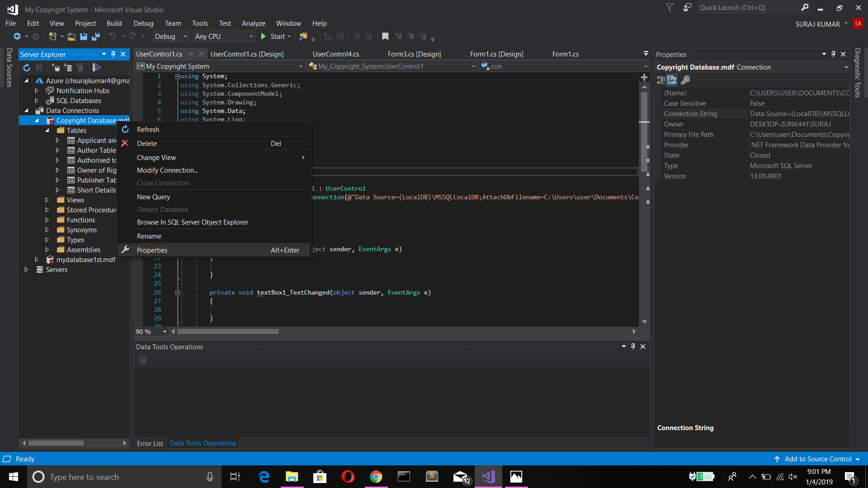This screenshot has height=488, width=868.
Task: Collapse the Copyright Database.mdf node
Action: click(x=38, y=120)
